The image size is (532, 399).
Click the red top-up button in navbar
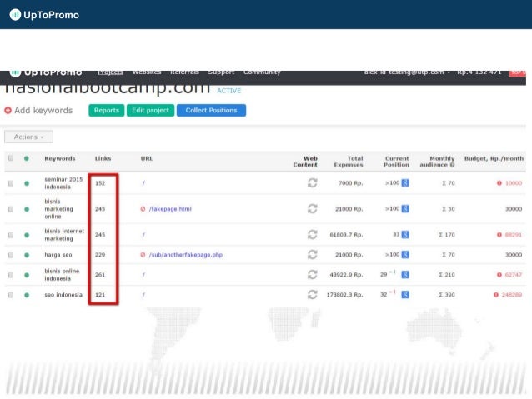coord(517,73)
